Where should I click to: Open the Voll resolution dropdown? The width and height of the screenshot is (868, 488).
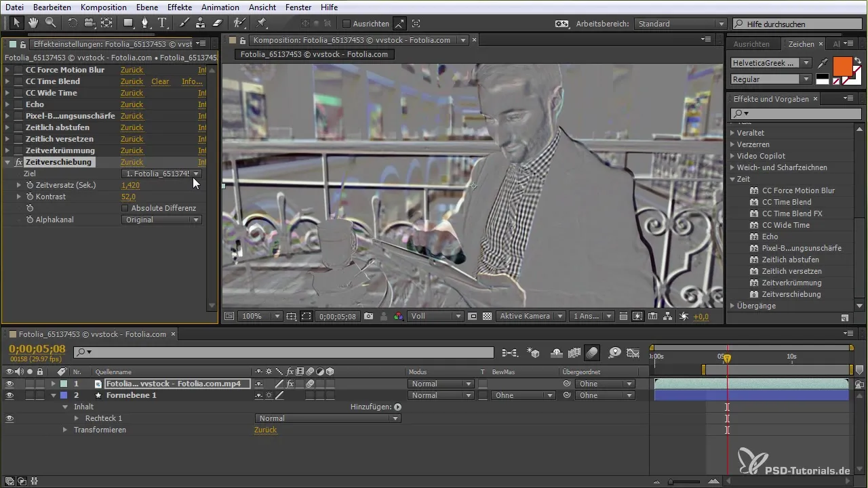tap(436, 316)
